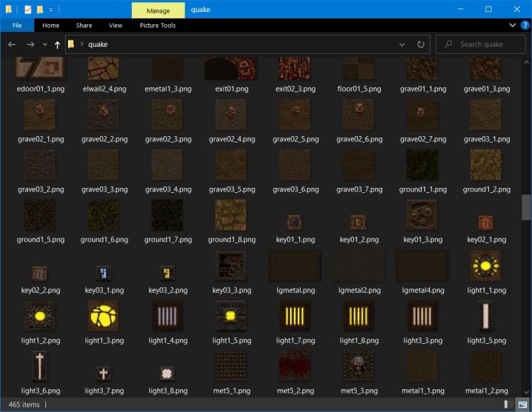Switch to details view in status bar
This screenshot has height=412, width=532.
[x=510, y=404]
